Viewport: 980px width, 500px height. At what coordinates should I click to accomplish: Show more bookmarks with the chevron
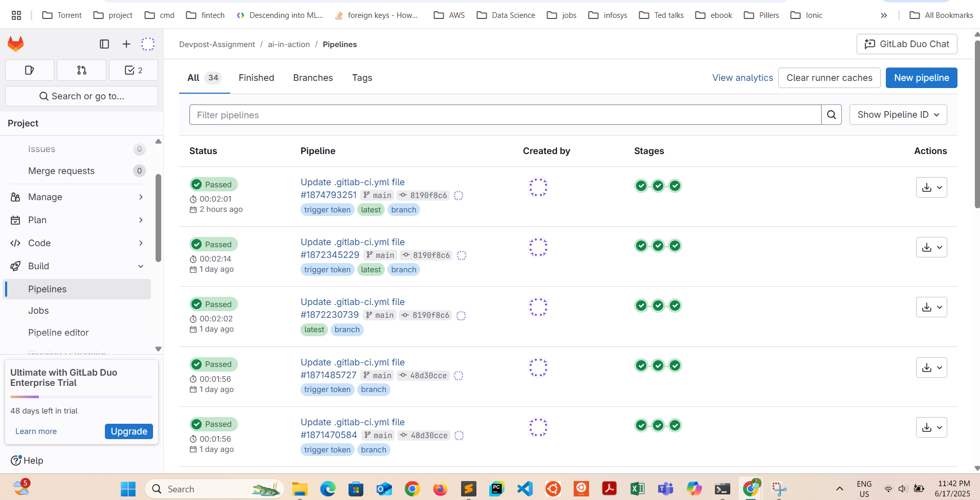(x=884, y=15)
